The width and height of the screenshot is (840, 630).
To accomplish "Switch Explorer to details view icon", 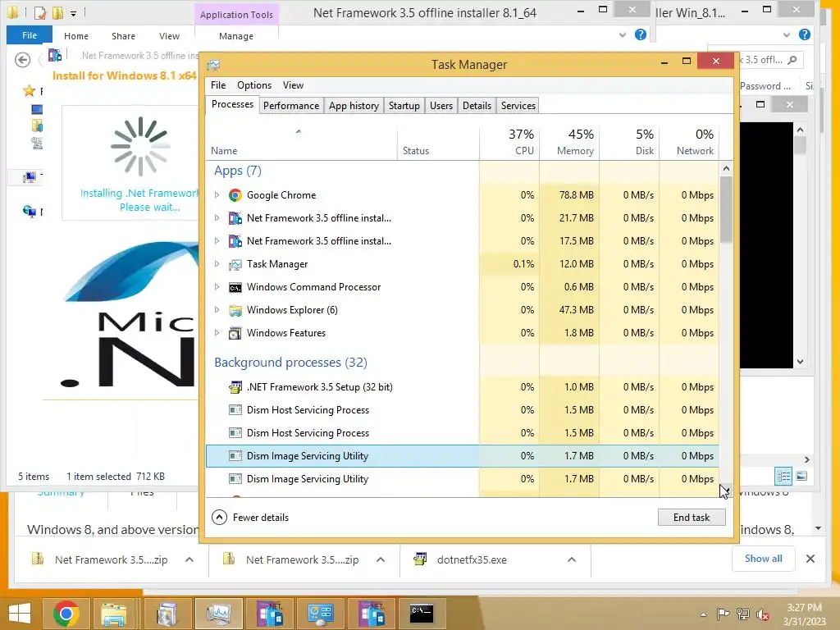I will [x=783, y=476].
